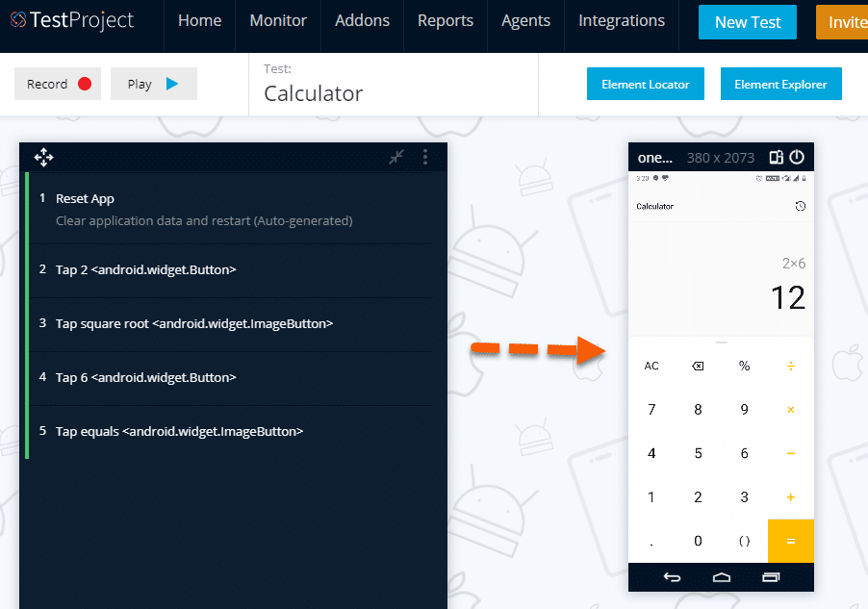The height and width of the screenshot is (609, 868).
Task: Tap the backspace key on calculator
Action: point(698,366)
